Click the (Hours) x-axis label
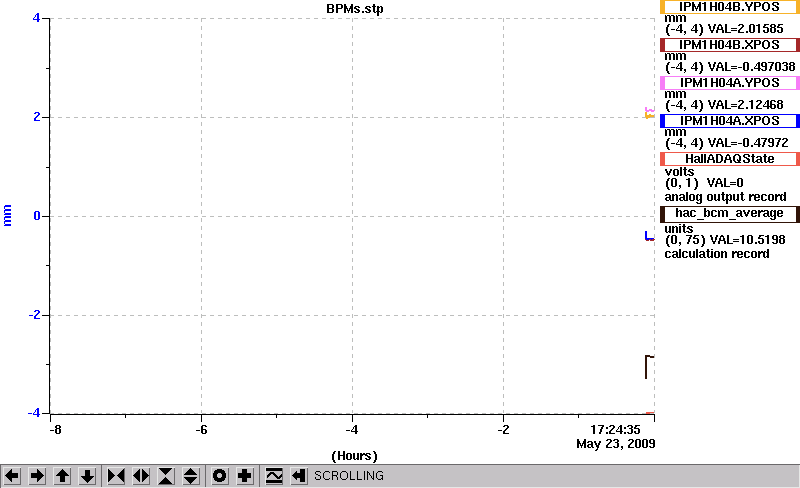The image size is (800, 488). 355,456
